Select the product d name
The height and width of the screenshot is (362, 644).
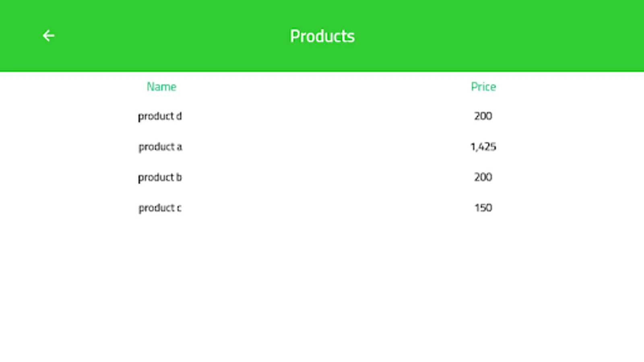coord(160,116)
